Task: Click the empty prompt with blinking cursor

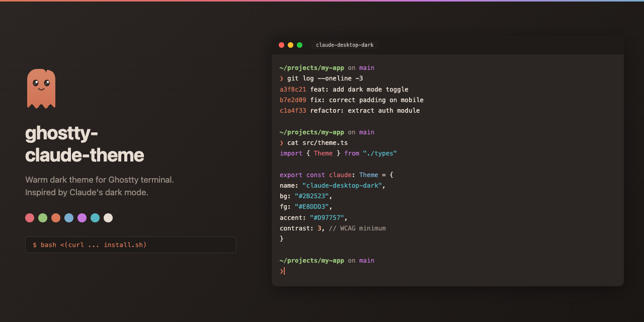Action: click(x=282, y=271)
